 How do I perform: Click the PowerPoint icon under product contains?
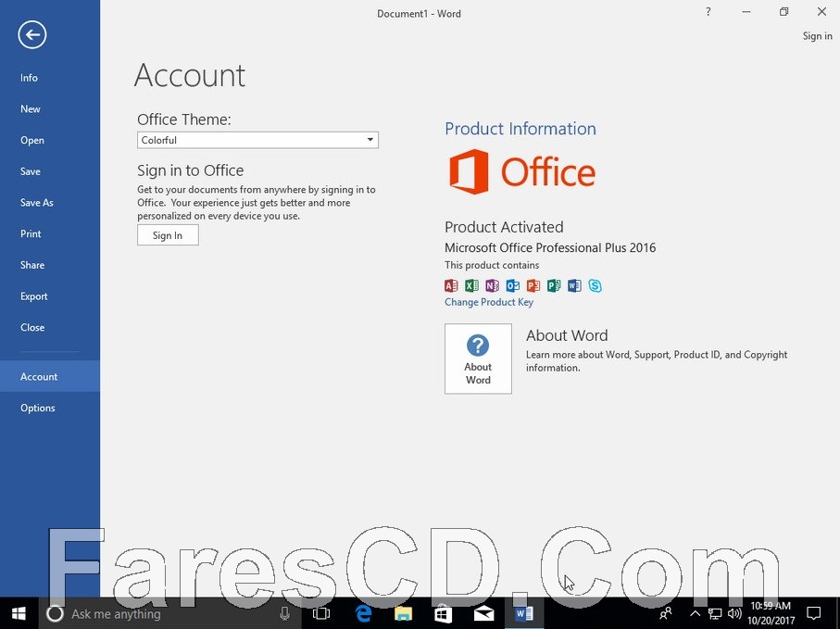tap(533, 285)
